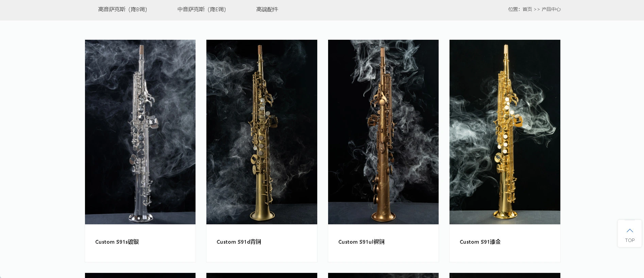Screen dimensions: 644x278
Task: Open the Custom S91d bronze saxophone image
Action: pyautogui.click(x=261, y=132)
